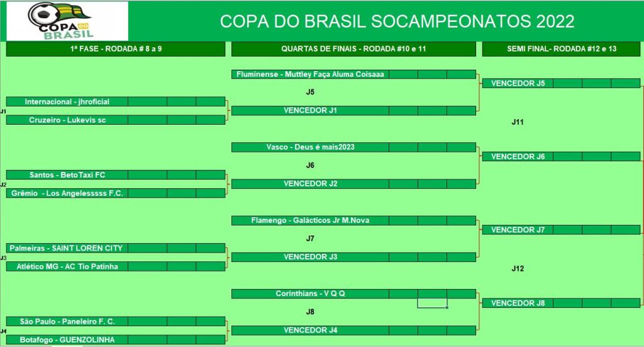Select the Corinthians - V Q Q cell

(x=310, y=293)
